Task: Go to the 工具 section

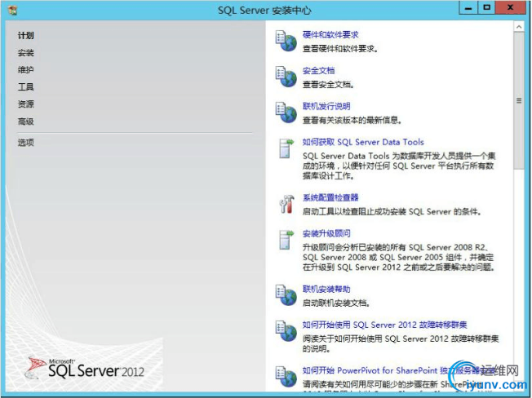Action: [x=26, y=87]
